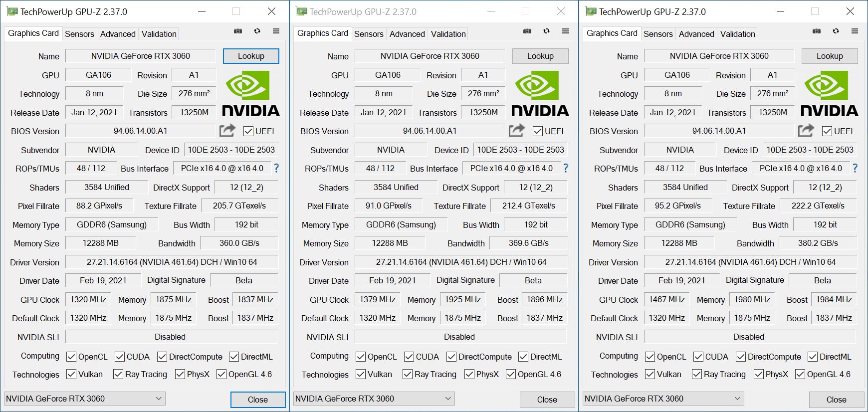868x412 pixels.
Task: Toggle PhysX checkbox in middle window
Action: click(x=469, y=374)
